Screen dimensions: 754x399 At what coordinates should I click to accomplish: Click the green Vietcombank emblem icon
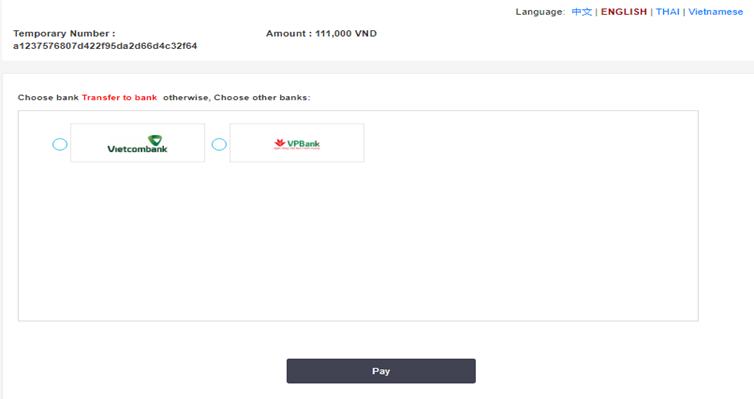click(155, 140)
